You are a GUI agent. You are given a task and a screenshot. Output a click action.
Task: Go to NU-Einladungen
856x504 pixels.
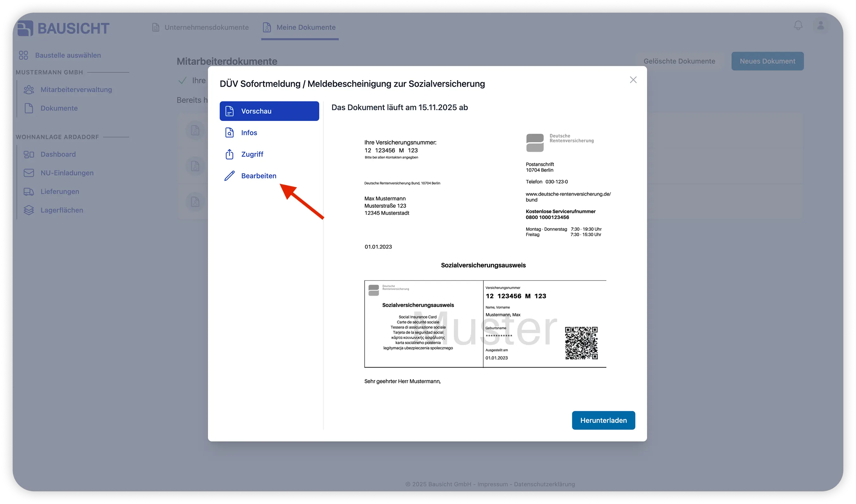[x=67, y=173]
